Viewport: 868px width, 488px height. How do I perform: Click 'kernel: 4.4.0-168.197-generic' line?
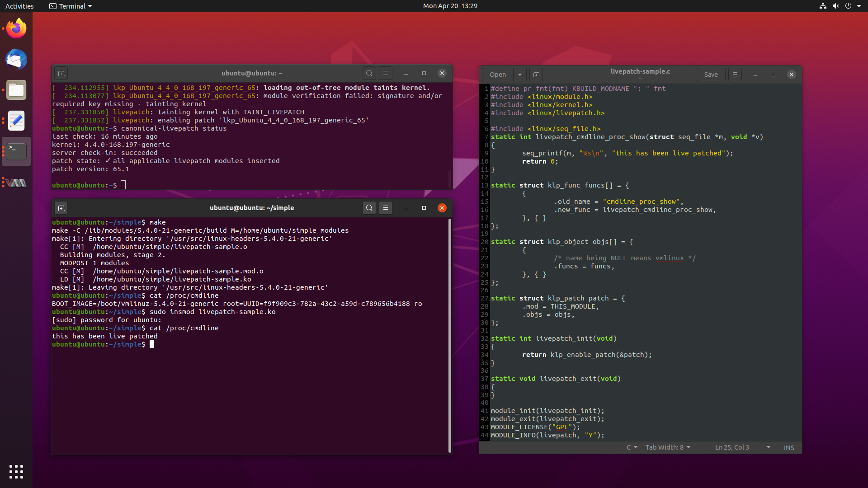click(111, 145)
